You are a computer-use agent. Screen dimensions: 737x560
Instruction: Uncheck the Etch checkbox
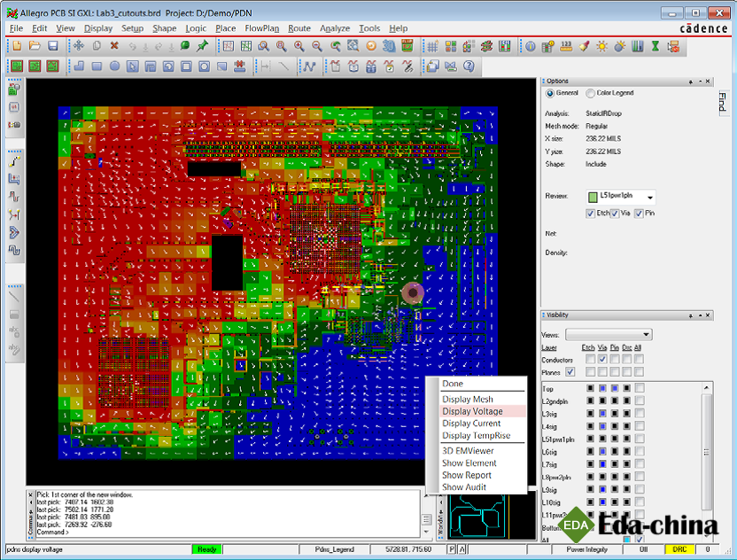(590, 214)
